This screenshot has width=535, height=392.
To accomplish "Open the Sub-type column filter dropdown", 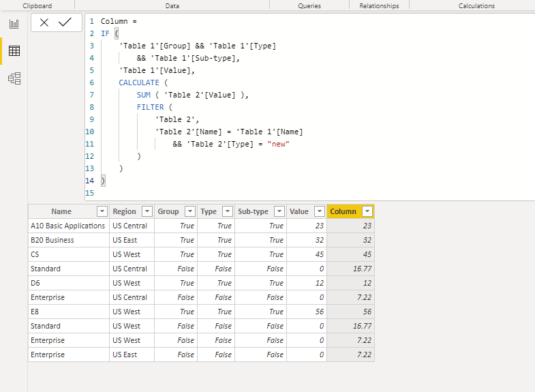I will click(279, 211).
